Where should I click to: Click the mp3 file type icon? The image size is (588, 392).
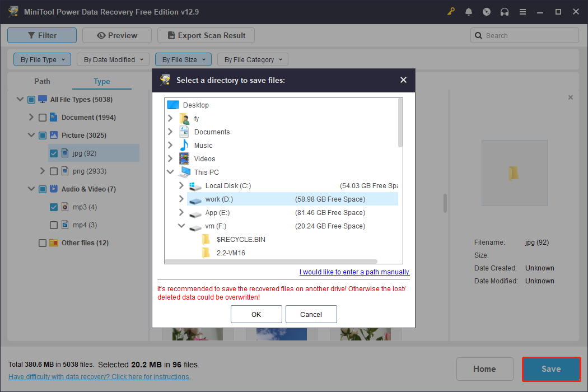click(x=65, y=207)
